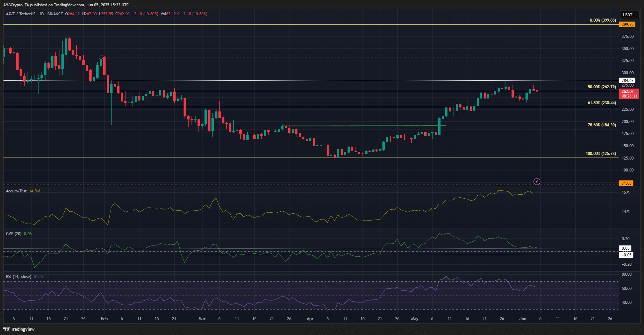
Task: Select the Accum/Dist indicator label
Action: click(x=16, y=191)
